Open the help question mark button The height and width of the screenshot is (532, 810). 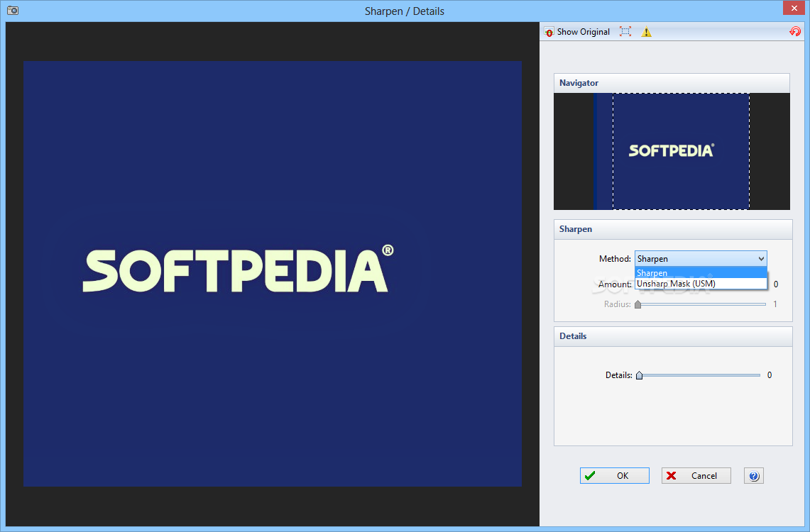754,476
